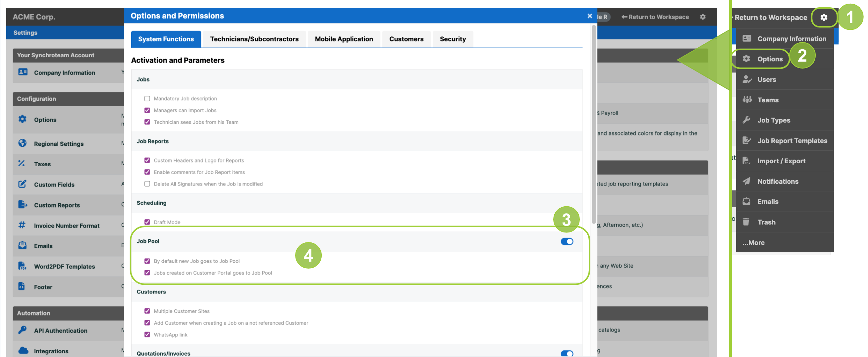
Task: Click the Word2PDF Templates PDF icon
Action: (x=22, y=266)
